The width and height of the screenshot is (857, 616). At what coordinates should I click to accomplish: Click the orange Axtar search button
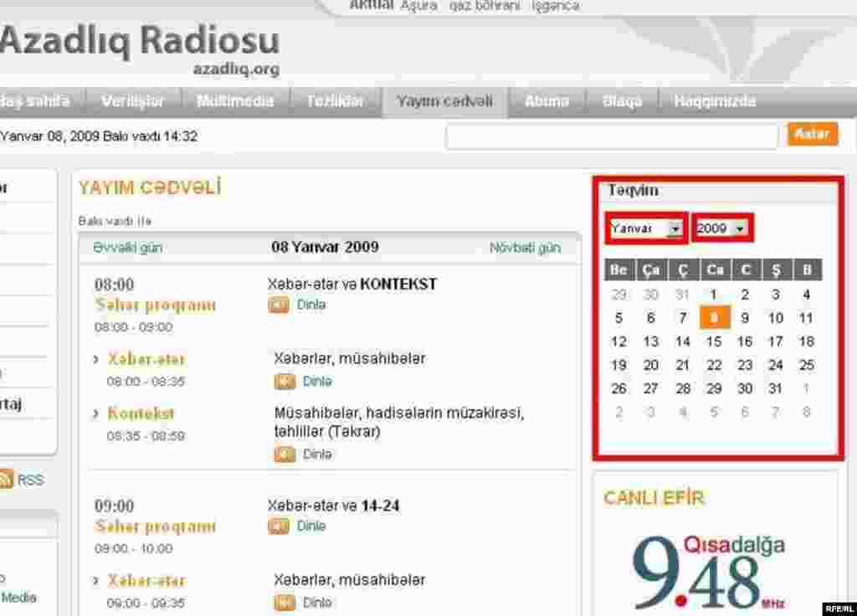811,134
